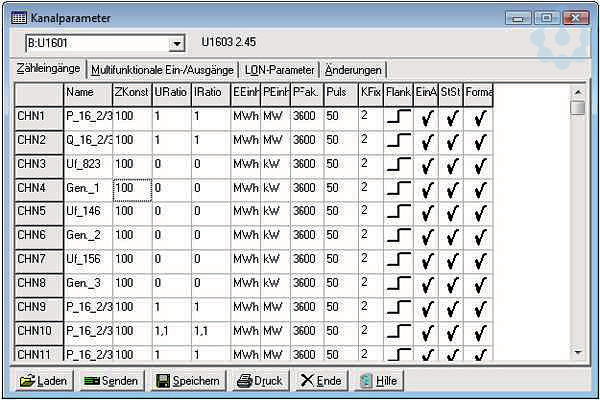Open Hilfe help button
The image size is (600, 400).
point(377,381)
